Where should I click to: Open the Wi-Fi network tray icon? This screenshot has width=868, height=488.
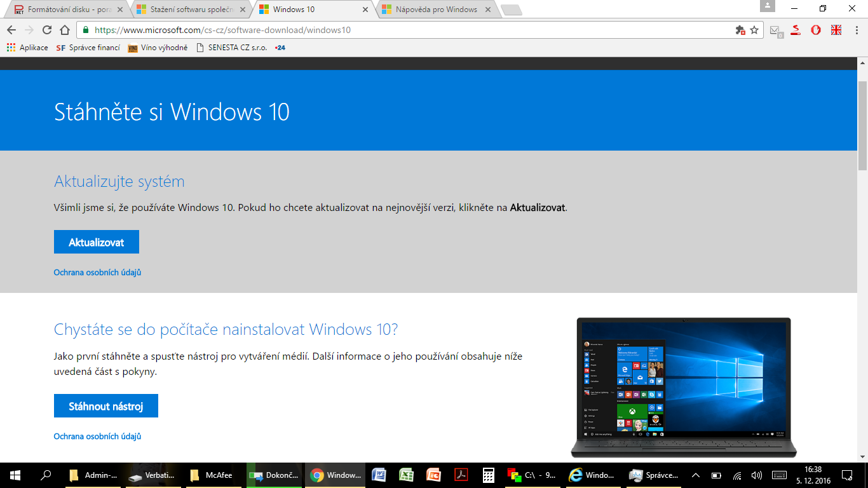[737, 475]
